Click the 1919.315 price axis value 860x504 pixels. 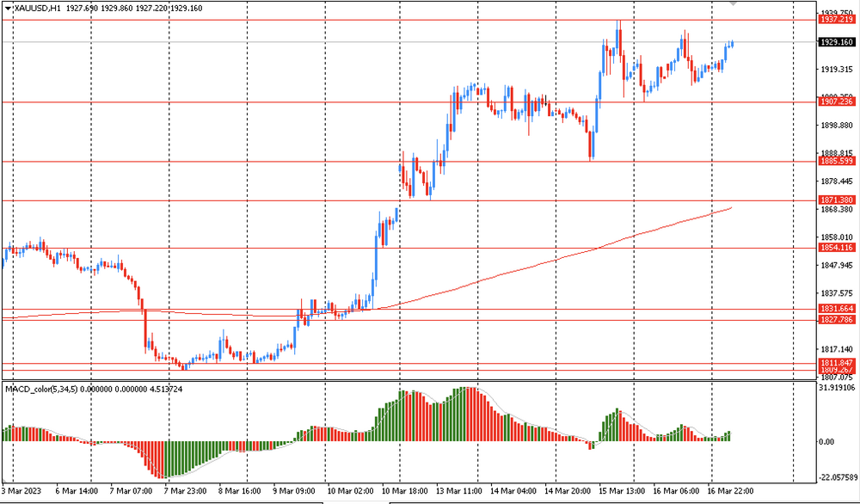coord(837,70)
